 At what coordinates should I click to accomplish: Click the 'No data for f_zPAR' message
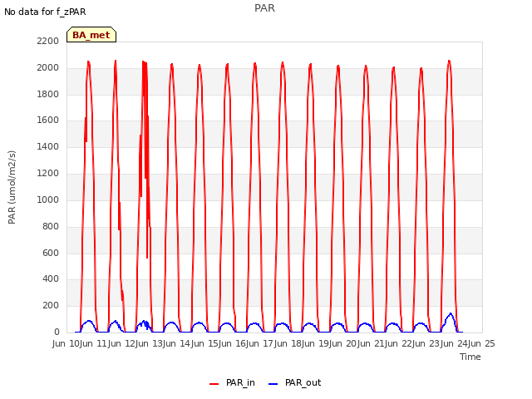[45, 12]
